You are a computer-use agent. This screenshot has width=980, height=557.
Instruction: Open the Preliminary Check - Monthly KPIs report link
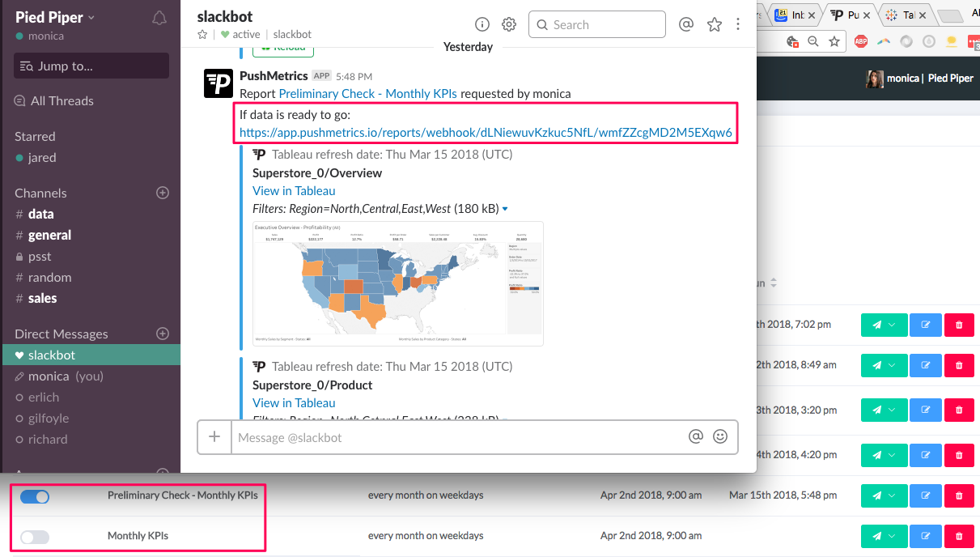[367, 93]
